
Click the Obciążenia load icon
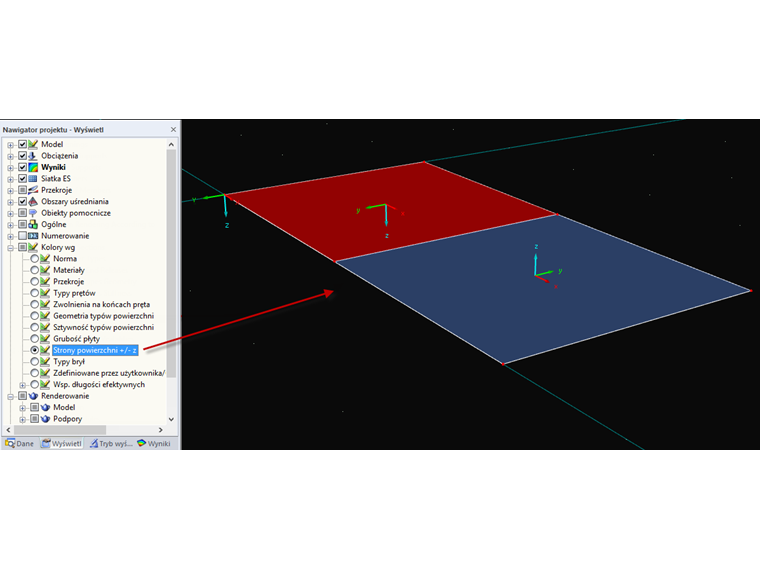click(x=33, y=156)
